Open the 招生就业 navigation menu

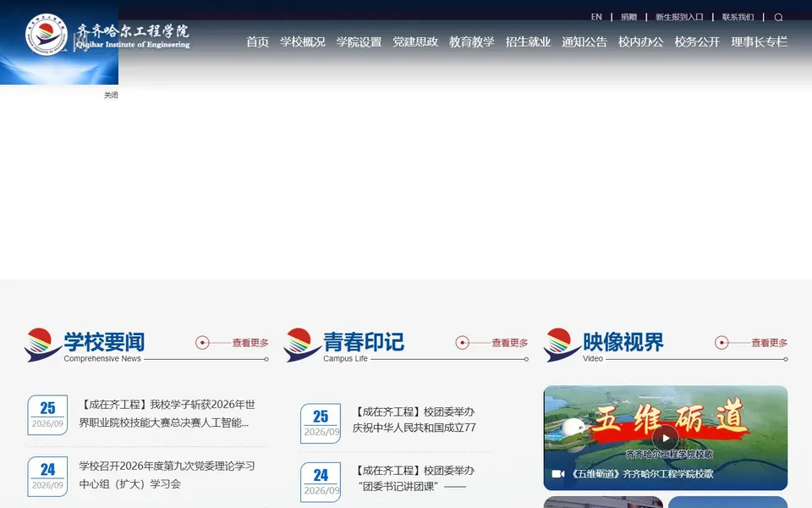(528, 42)
